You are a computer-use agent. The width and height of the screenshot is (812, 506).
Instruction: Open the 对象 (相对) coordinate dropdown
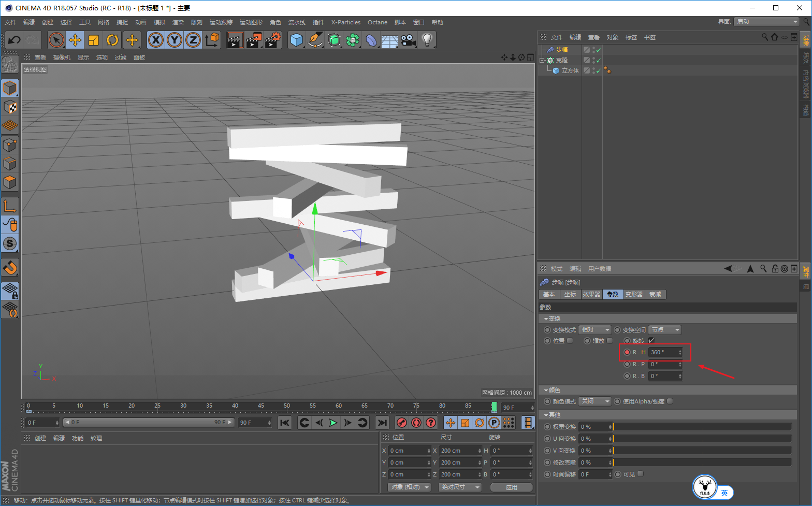(x=409, y=487)
